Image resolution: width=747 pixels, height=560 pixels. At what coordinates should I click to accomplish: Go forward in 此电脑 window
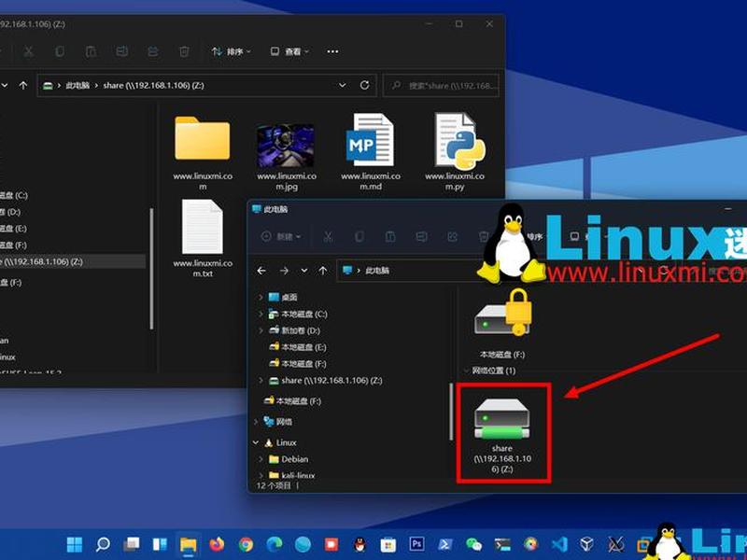click(x=284, y=271)
